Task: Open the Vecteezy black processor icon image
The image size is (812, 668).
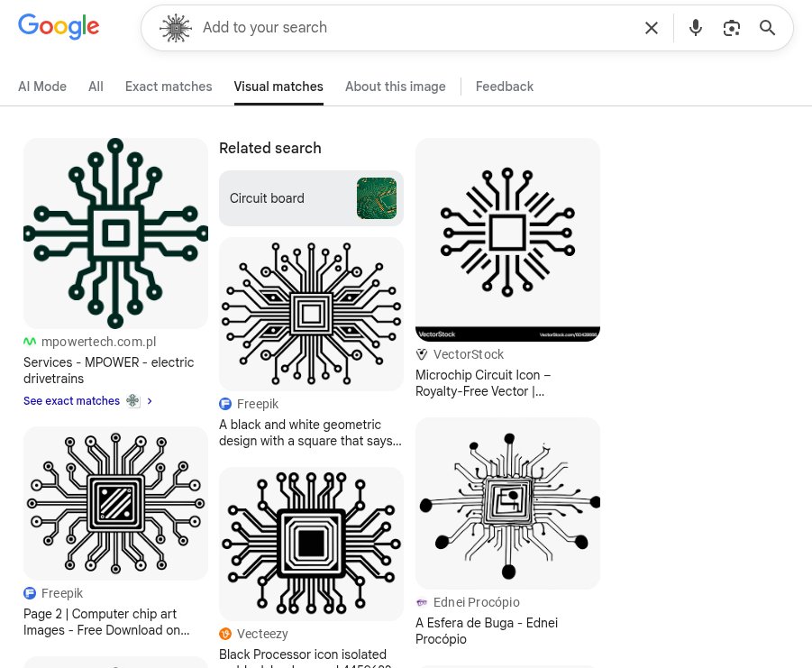Action: [311, 544]
